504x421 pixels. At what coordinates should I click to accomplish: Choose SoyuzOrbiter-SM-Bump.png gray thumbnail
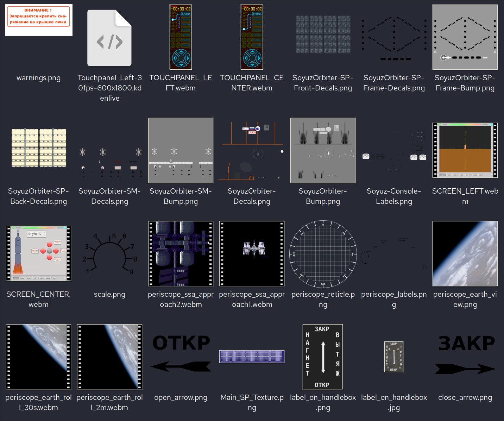[x=181, y=150]
